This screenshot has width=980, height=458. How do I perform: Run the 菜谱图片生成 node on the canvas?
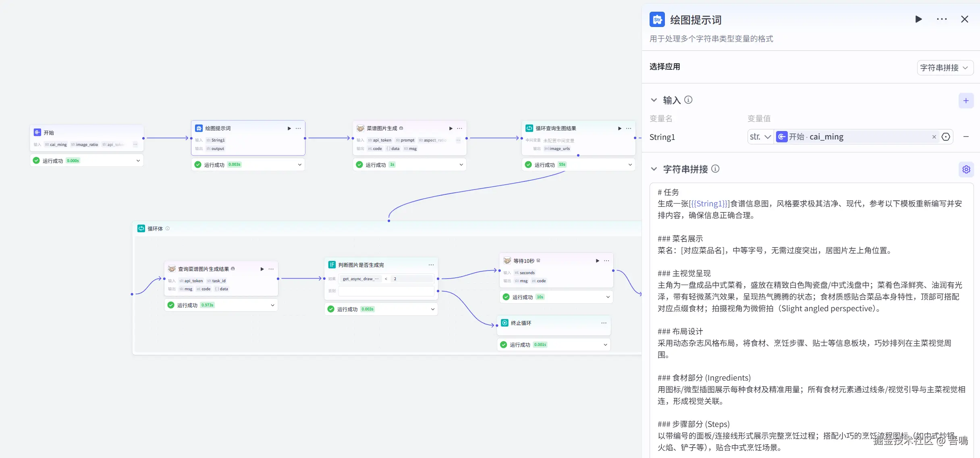[451, 128]
